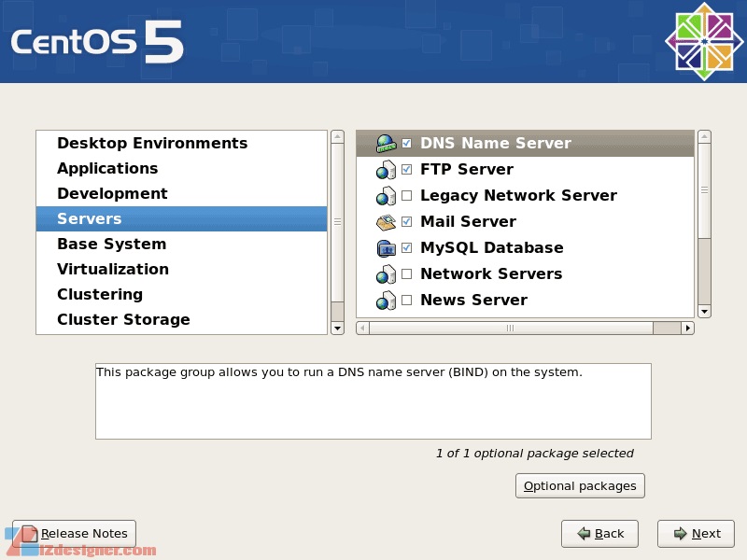Click package list scroll-down arrow
Image resolution: width=747 pixels, height=560 pixels.
coord(704,312)
